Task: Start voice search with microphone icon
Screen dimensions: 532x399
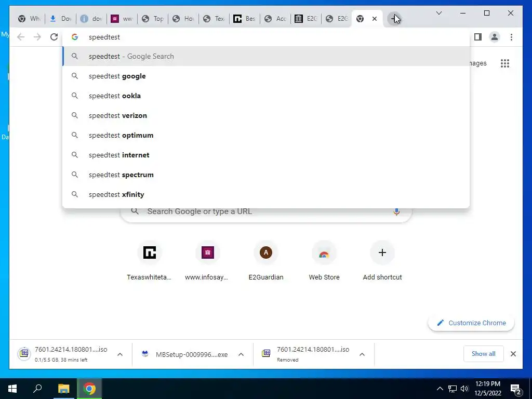Action: tap(396, 212)
